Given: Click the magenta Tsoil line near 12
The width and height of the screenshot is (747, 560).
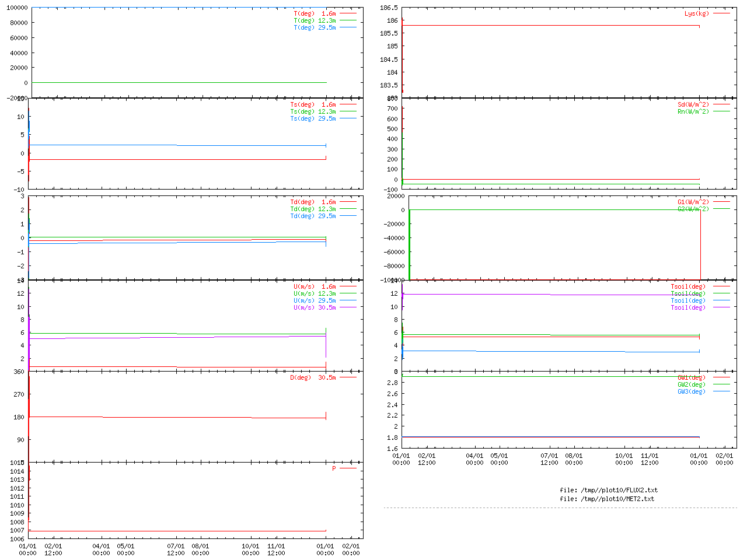Looking at the screenshot, I should click(550, 295).
